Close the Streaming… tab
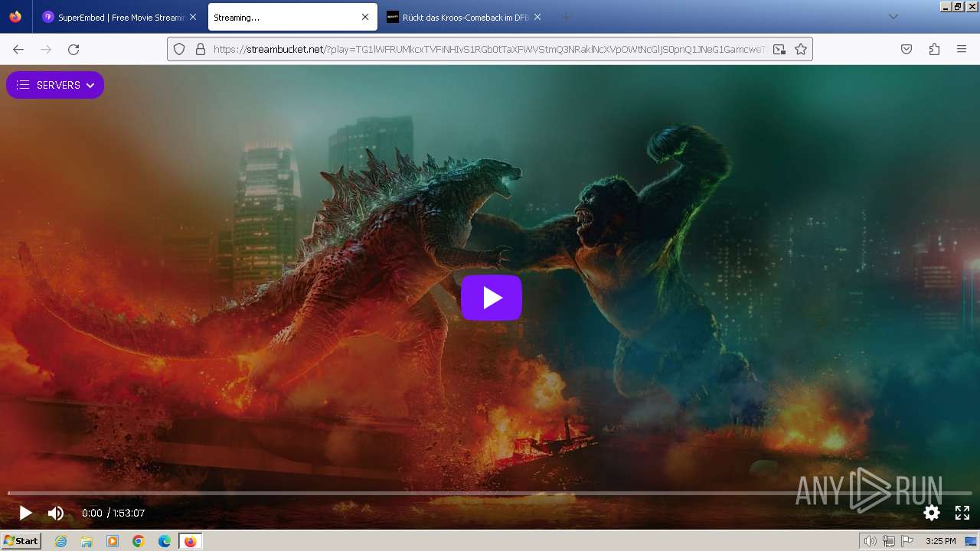 click(365, 17)
